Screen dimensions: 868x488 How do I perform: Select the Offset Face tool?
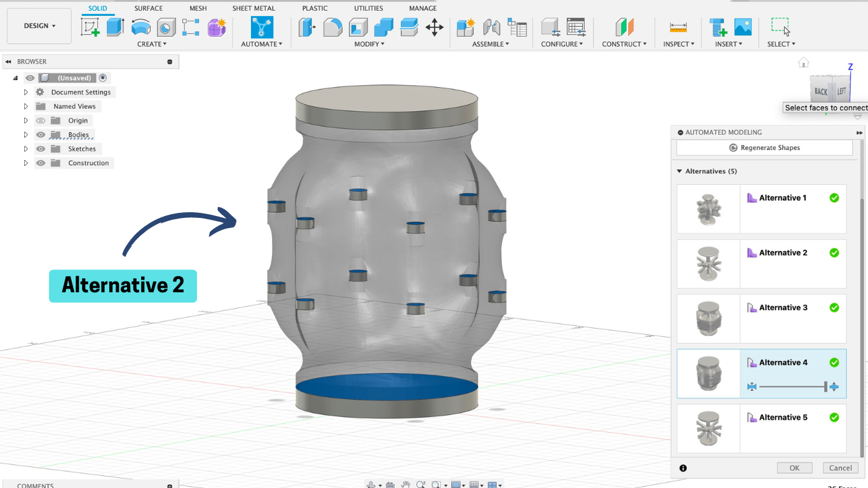click(x=409, y=27)
